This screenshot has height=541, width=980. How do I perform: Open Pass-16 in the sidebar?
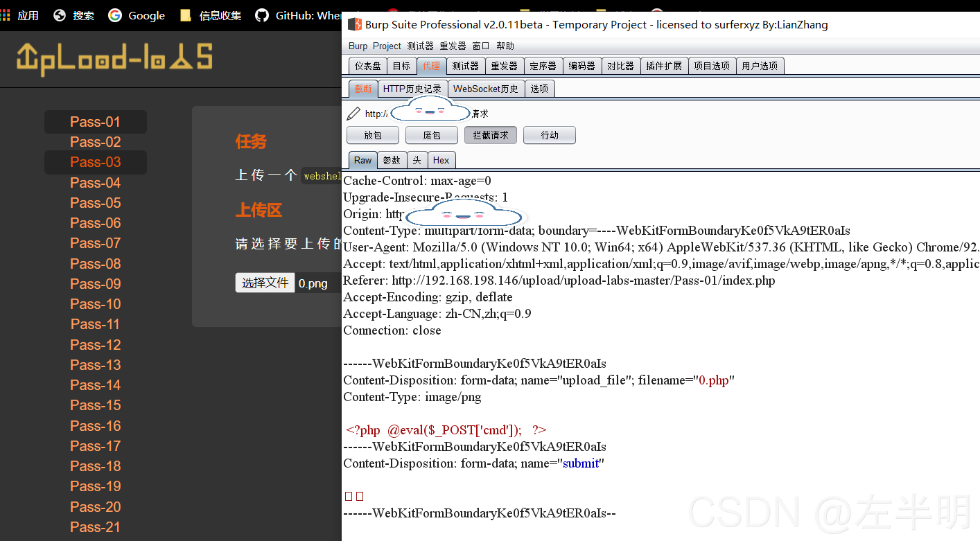[96, 426]
